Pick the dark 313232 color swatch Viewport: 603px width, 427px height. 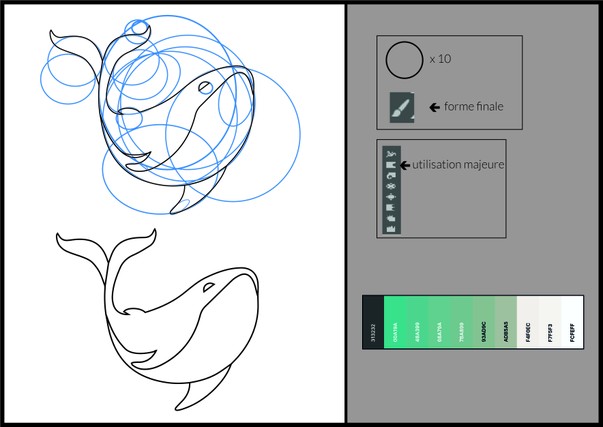(373, 322)
